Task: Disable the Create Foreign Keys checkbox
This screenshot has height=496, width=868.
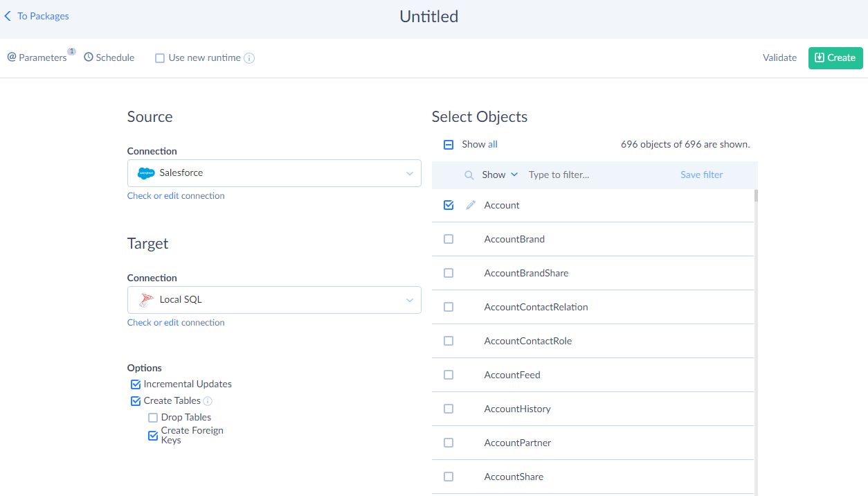Action: pyautogui.click(x=153, y=436)
